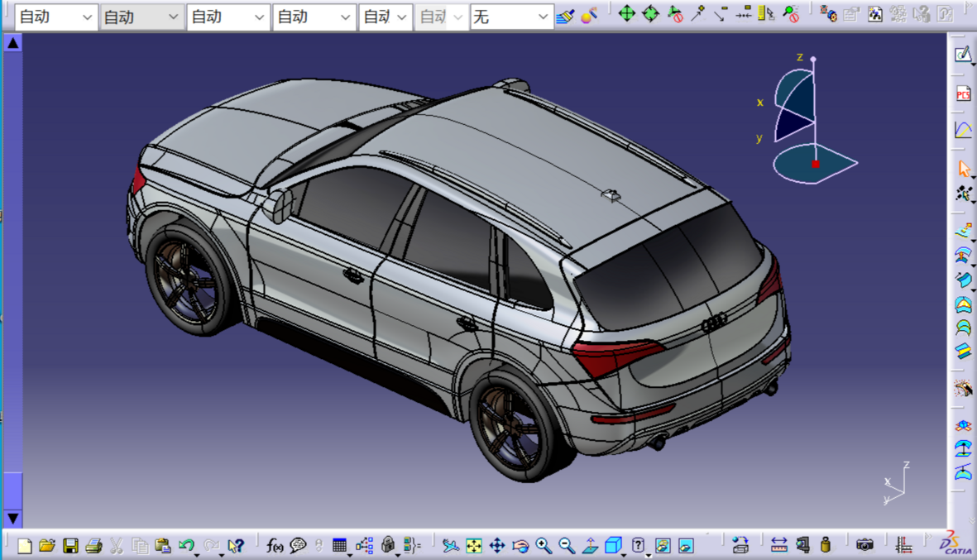Viewport: 977px width, 560px height.
Task: Toggle the Hide/Show icon in bottom toolbar
Action: (663, 545)
